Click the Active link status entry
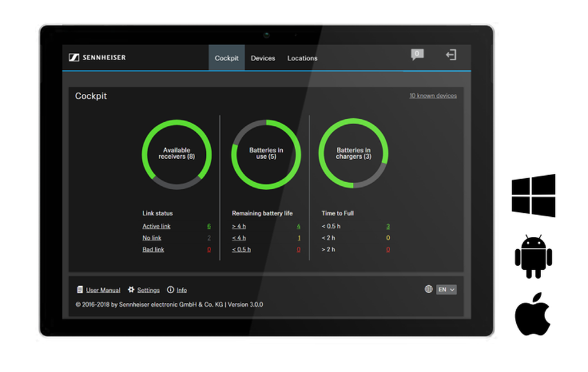 coord(156,226)
